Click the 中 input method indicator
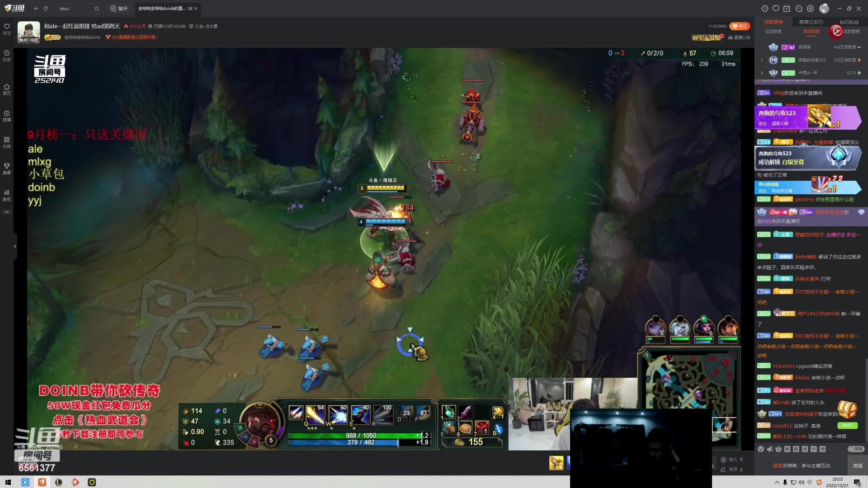This screenshot has width=868, height=488. 809,482
